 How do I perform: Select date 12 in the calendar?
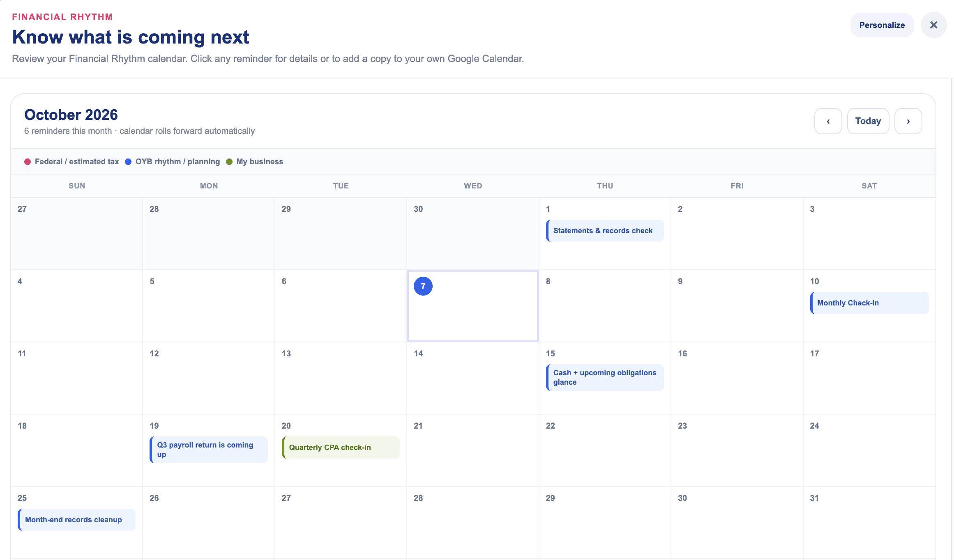(154, 353)
